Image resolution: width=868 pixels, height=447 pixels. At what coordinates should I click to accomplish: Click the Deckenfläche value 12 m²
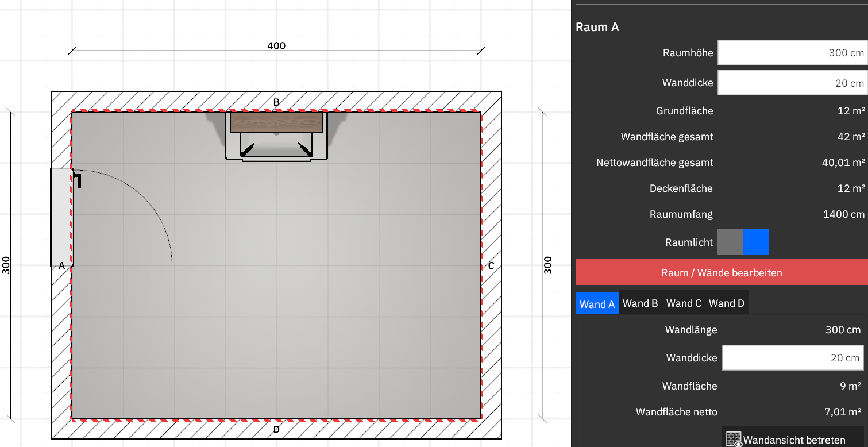[851, 188]
